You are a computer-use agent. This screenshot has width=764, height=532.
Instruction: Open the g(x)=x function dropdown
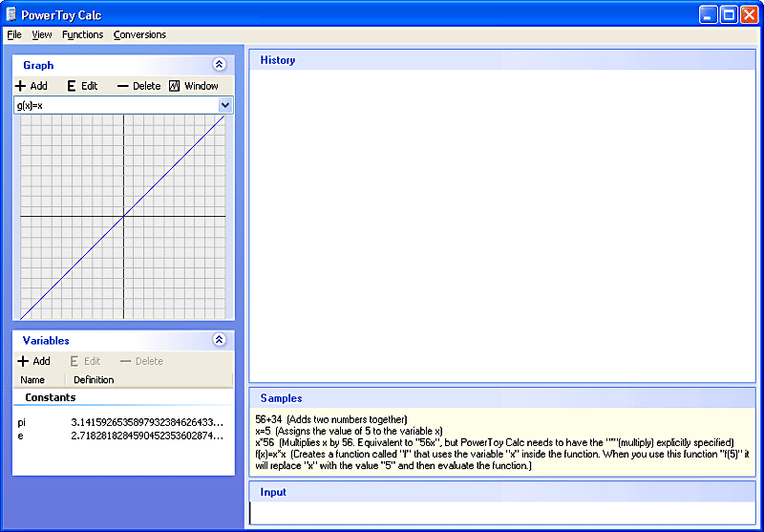pos(225,105)
